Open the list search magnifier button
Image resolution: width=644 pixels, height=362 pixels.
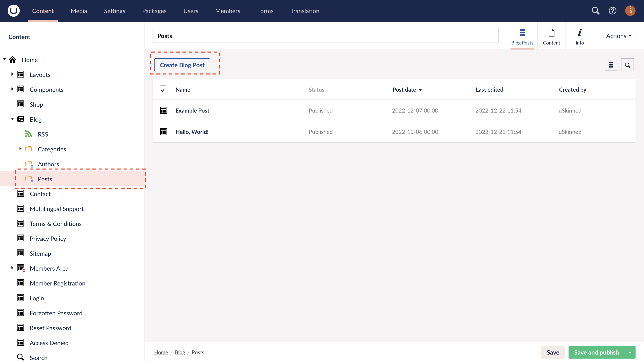[627, 65]
